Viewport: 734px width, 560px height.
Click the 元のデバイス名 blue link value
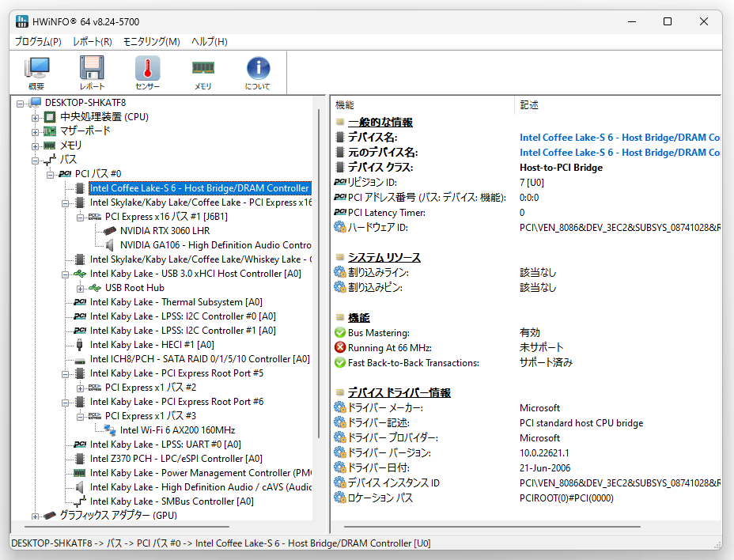[x=620, y=152]
